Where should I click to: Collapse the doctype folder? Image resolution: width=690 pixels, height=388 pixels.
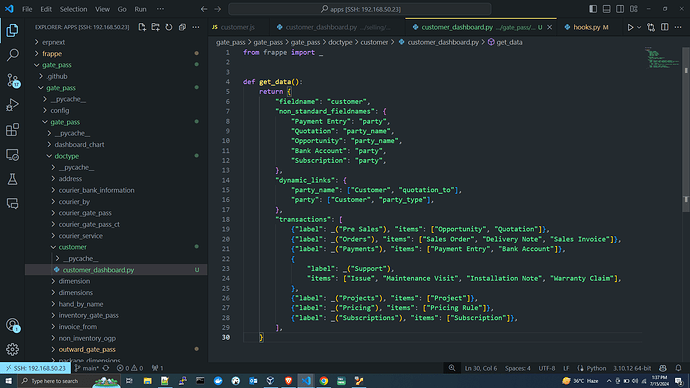[66, 156]
